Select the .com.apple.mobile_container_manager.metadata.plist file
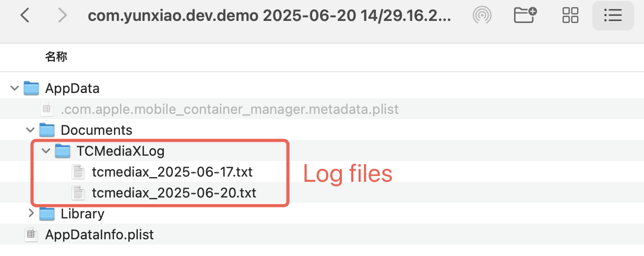This screenshot has width=644, height=256. [x=230, y=109]
